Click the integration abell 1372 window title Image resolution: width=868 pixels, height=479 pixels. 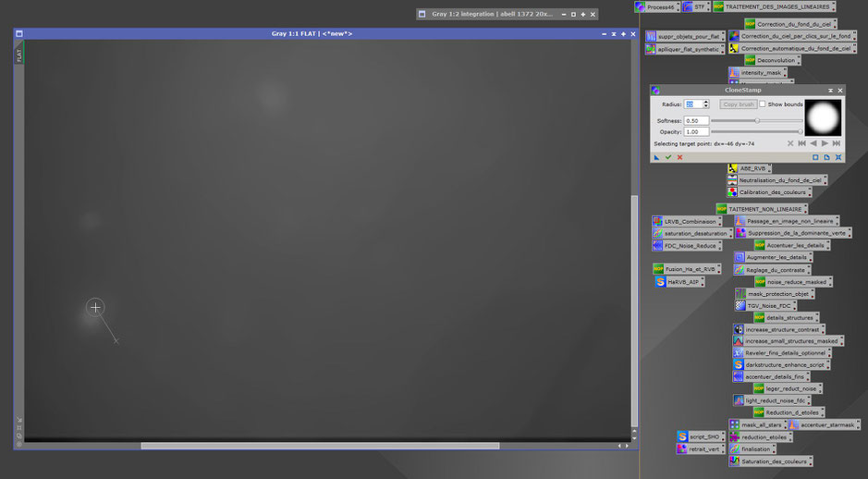click(492, 15)
